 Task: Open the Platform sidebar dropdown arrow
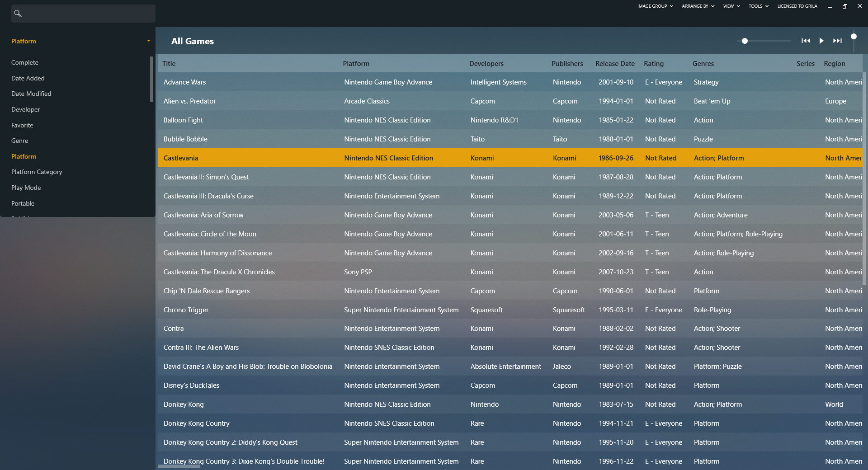[149, 41]
